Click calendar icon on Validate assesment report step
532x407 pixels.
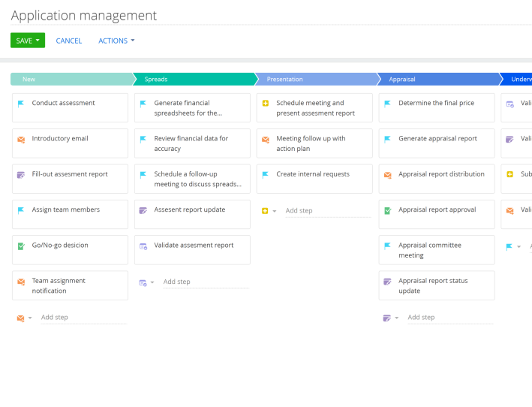pyautogui.click(x=143, y=246)
